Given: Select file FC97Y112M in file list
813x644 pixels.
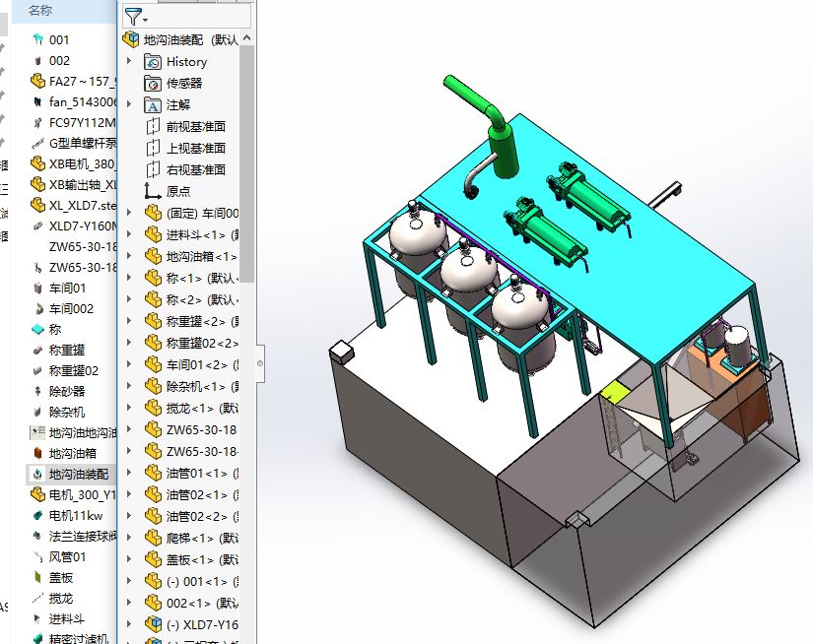Looking at the screenshot, I should pyautogui.click(x=83, y=123).
